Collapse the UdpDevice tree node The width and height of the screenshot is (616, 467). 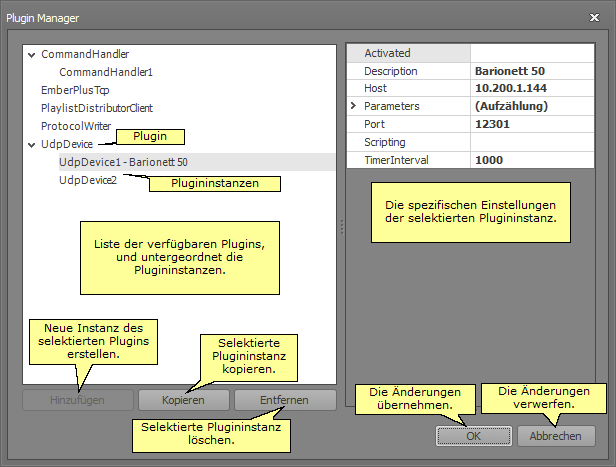pos(32,145)
